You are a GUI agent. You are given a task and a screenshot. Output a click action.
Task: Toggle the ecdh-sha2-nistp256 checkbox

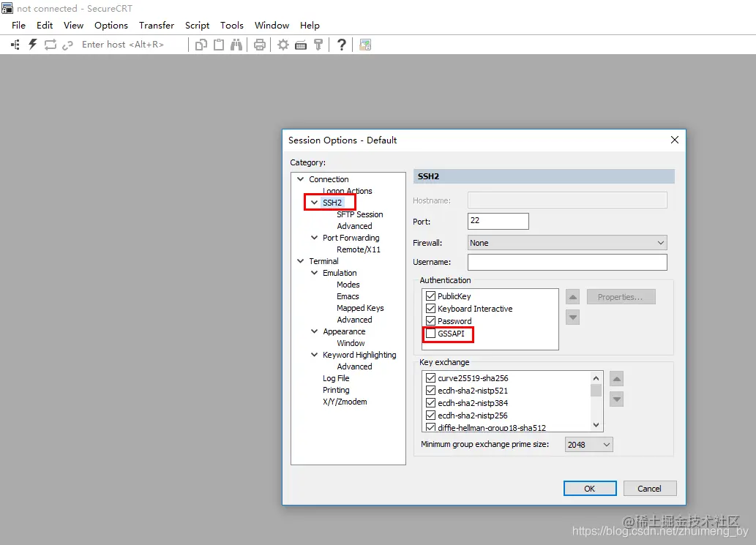pos(430,416)
